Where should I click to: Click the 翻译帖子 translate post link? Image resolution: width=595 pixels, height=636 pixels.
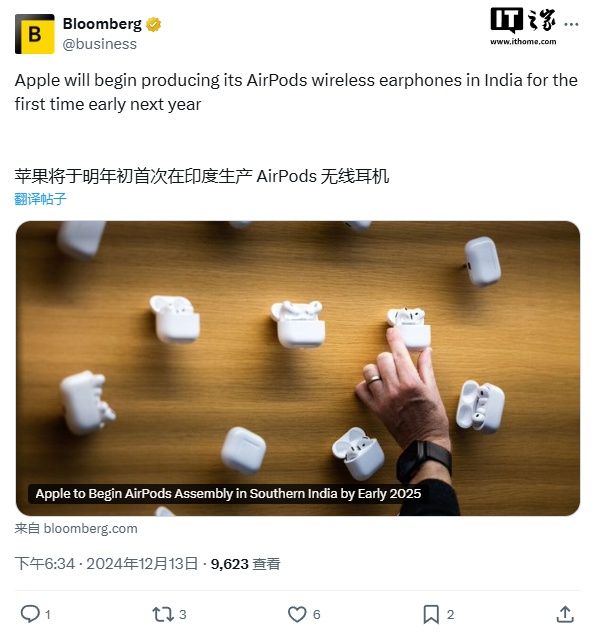[40, 199]
